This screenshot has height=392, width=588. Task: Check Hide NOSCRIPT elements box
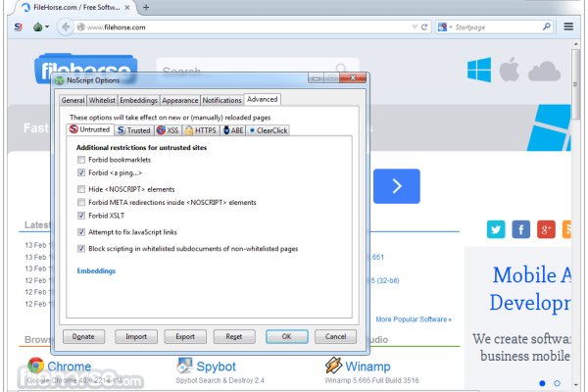click(x=81, y=188)
